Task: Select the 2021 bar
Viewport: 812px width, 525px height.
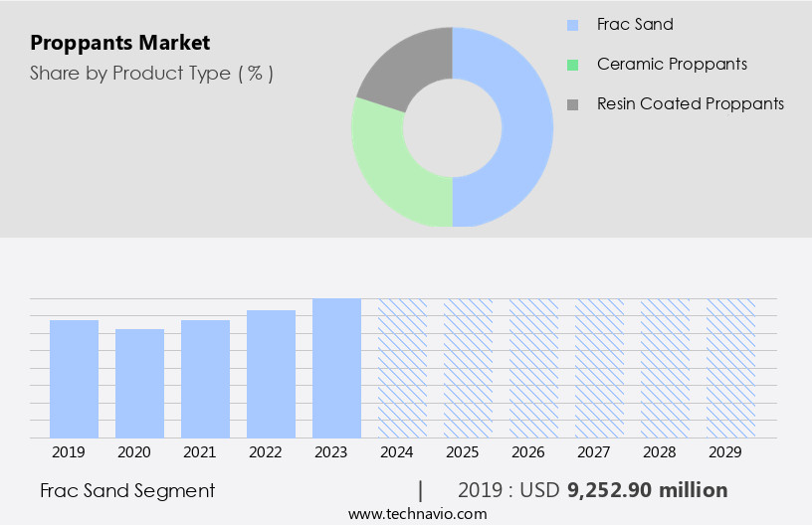Action: coord(206,379)
